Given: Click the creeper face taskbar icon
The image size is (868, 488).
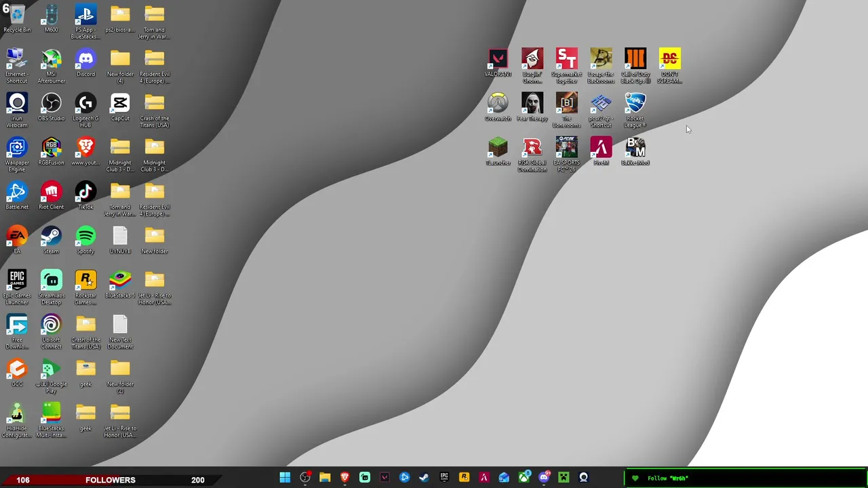Looking at the screenshot, I should (x=564, y=478).
